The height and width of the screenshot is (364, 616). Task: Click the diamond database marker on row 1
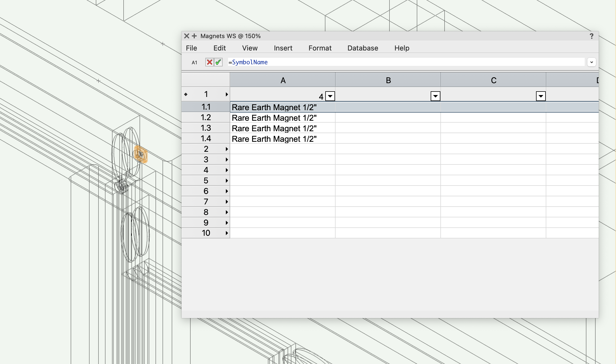point(186,94)
